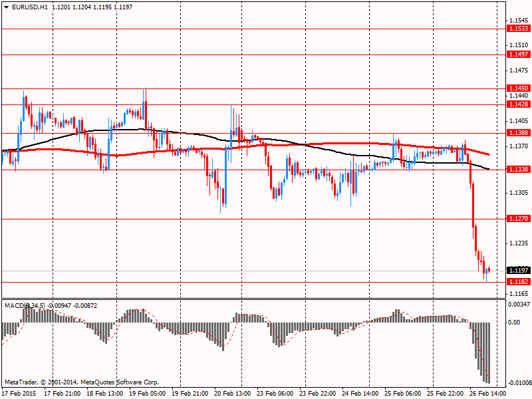
Task: Click the 19 Feb 05:00 time label
Action: 147,394
